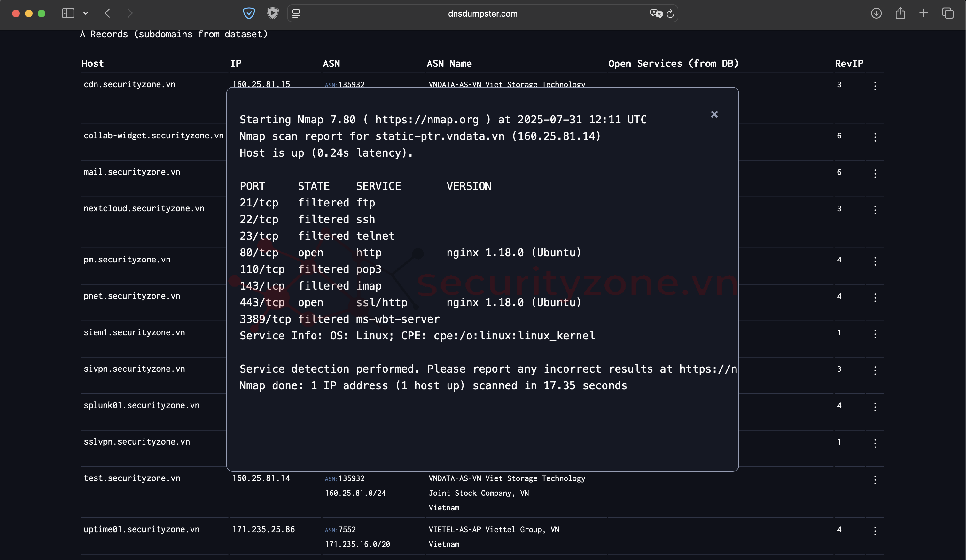Open the three-dot menu for sslvpn.securityzone.vn
The height and width of the screenshot is (560, 966).
pos(875,443)
